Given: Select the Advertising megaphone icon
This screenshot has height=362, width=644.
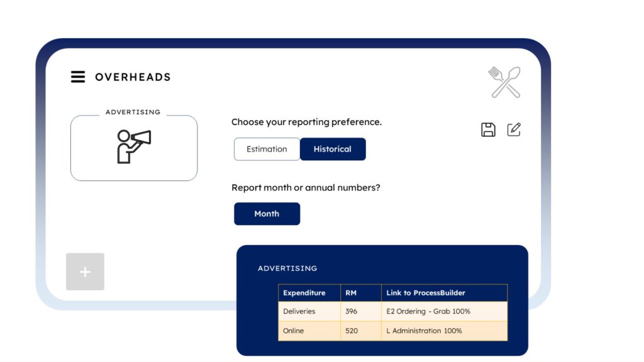Looking at the screenshot, I should [x=134, y=146].
